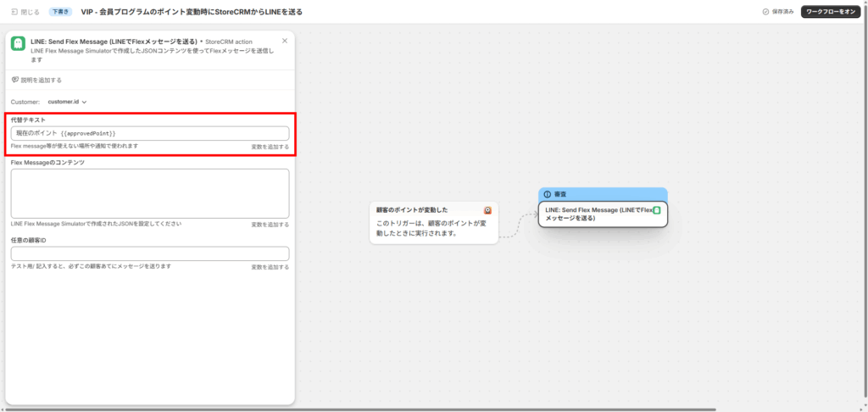Click the 説明を追加する comment icon

pyautogui.click(x=15, y=80)
